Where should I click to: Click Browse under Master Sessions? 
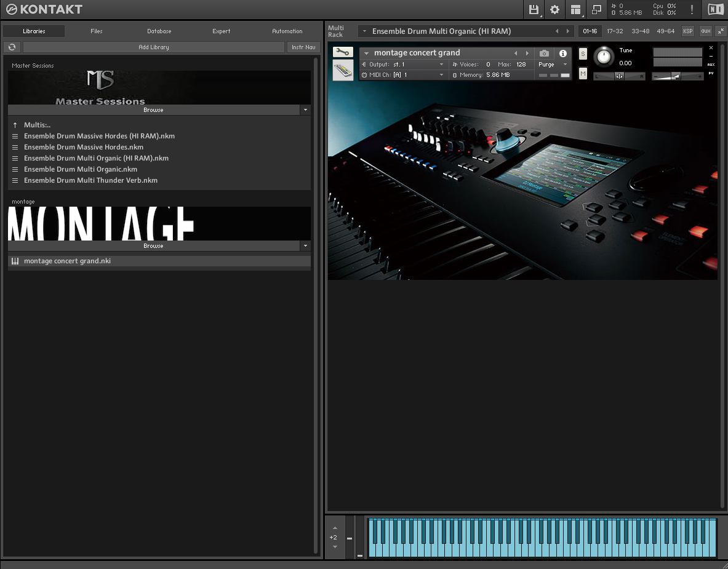(153, 110)
